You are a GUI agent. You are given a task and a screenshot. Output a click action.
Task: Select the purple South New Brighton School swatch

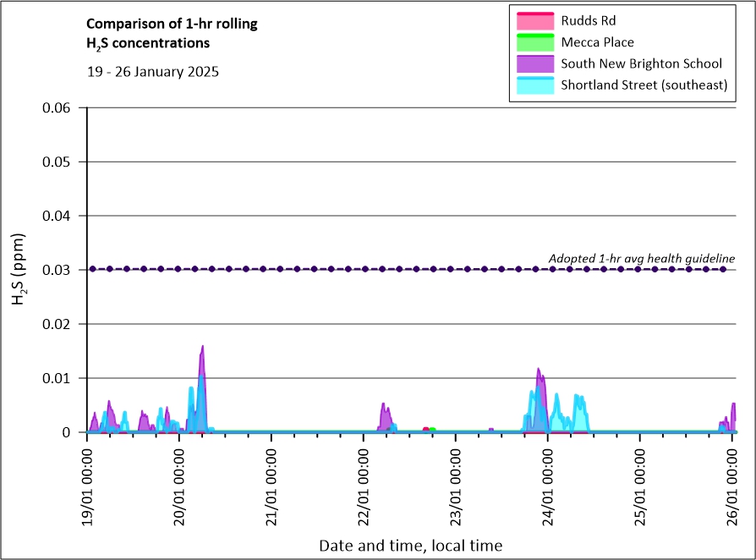533,63
